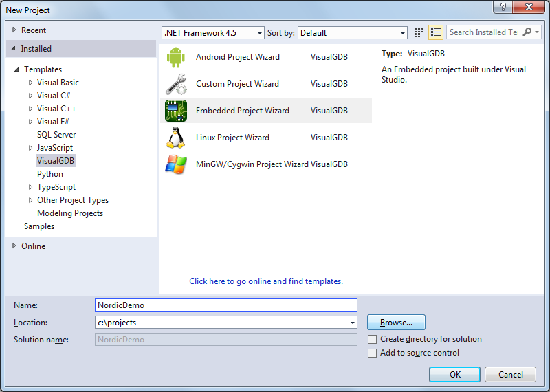
Task: Expand the Visual C# node
Action: (x=30, y=96)
